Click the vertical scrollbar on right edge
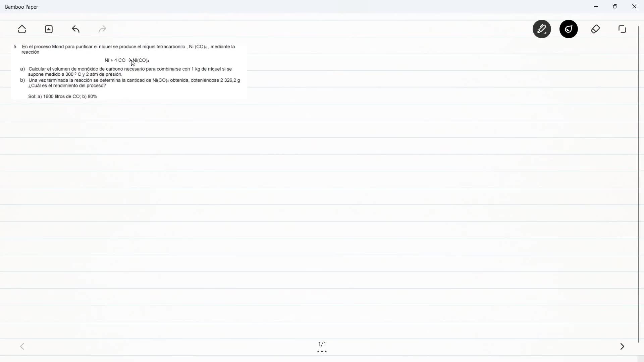Viewport: 644px width, 362px height. pyautogui.click(x=638, y=184)
